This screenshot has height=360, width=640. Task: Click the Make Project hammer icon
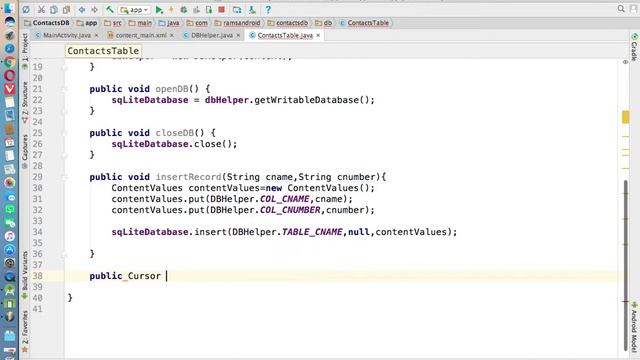tap(110, 9)
